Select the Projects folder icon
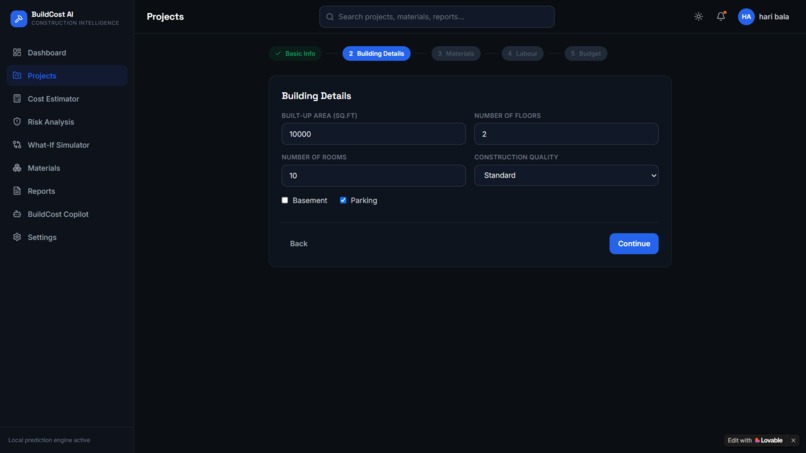The height and width of the screenshot is (453, 806). click(x=17, y=76)
